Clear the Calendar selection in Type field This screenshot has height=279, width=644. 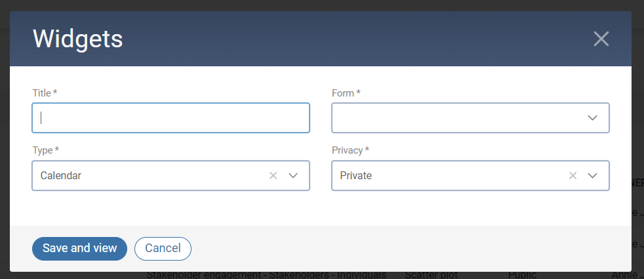pyautogui.click(x=273, y=175)
